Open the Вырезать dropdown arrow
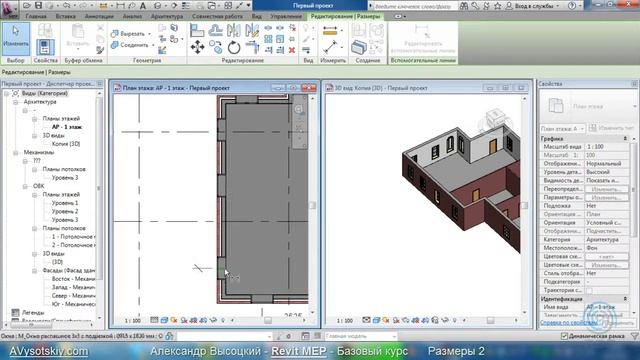640x360 pixels. pos(149,34)
